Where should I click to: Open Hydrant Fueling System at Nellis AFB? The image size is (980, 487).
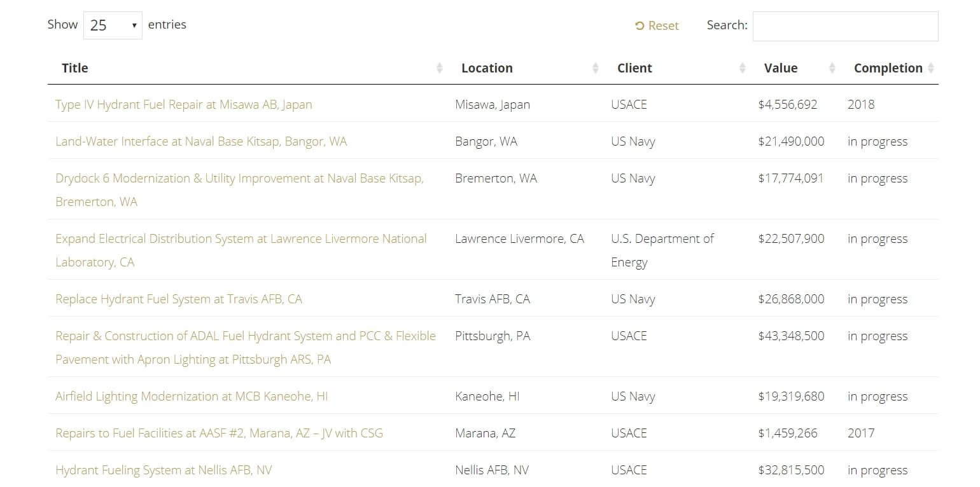164,470
